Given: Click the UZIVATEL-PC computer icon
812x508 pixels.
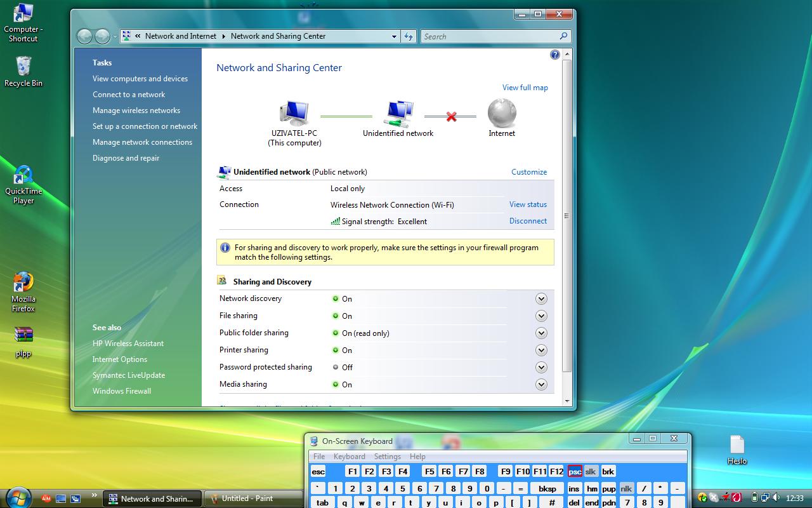Looking at the screenshot, I should (x=294, y=114).
